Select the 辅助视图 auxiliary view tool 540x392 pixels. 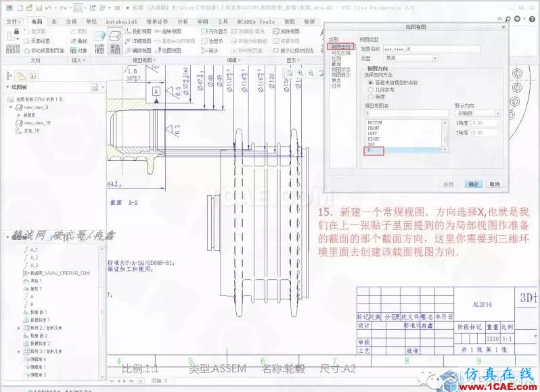(138, 51)
